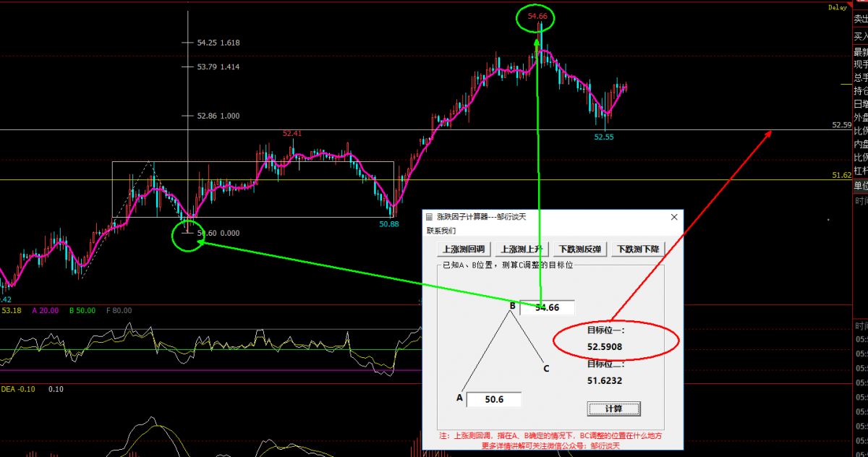Viewport: 868px width, 457px height.
Task: Switch to 下跌测下降 calculation
Action: [x=638, y=249]
